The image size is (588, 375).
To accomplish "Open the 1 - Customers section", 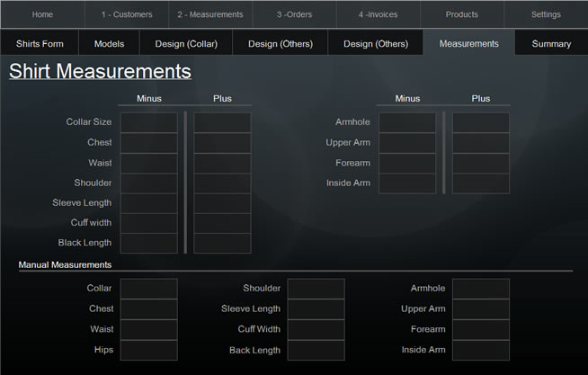I will pos(127,14).
